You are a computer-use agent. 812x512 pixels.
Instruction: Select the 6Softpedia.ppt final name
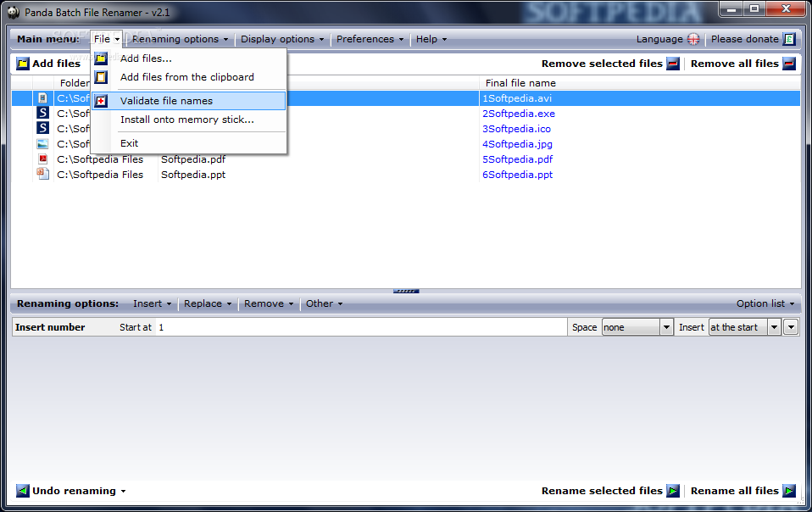[x=517, y=175]
